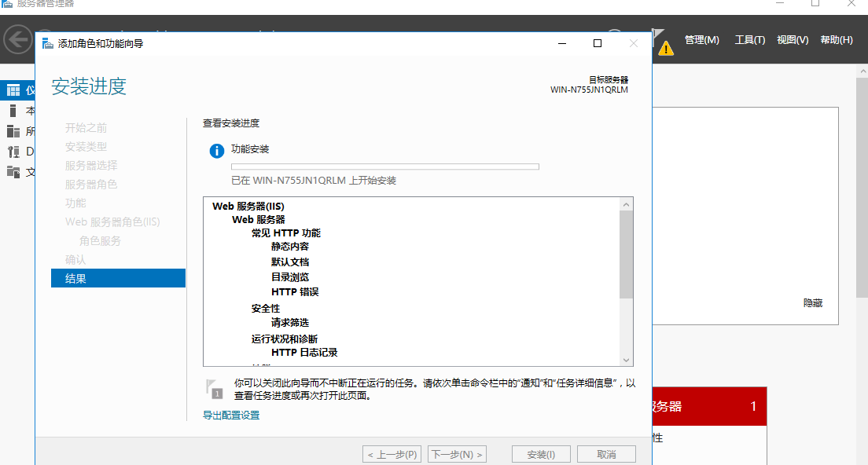The height and width of the screenshot is (465, 868).
Task: Select the 功能 wizard step
Action: [75, 203]
